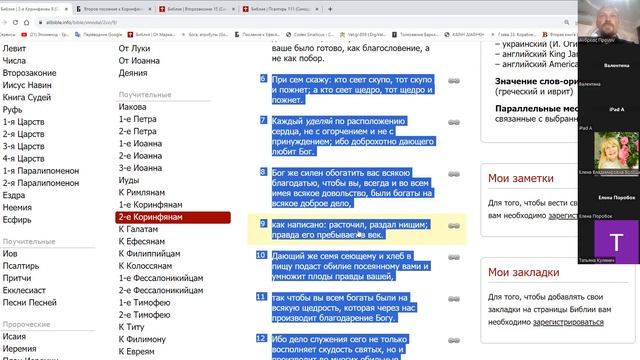Screen dimensions: 640x360
Task: Open the book 2-я Паралипоменон
Action: click(x=41, y=183)
